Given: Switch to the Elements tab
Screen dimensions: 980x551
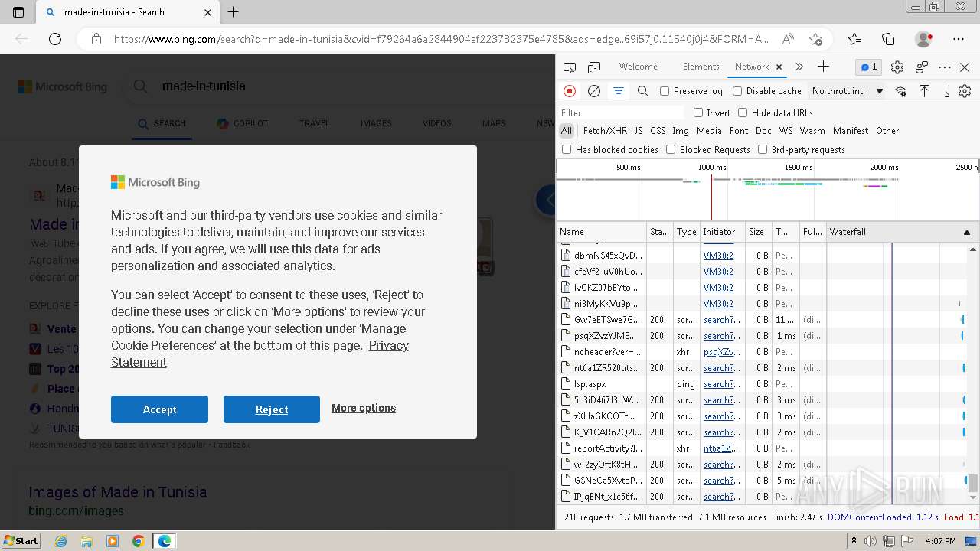Looking at the screenshot, I should (x=701, y=67).
